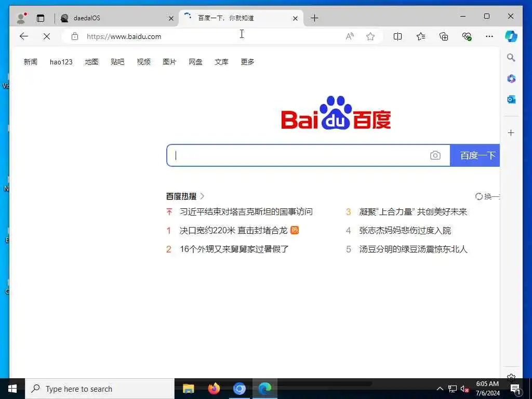Screen dimensions: 532x399
Task: Open Microsoft 365 sidebar app
Action: point(511,79)
